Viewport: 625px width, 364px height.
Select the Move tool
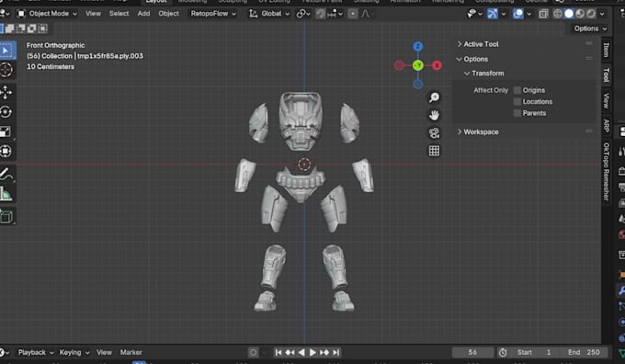click(x=6, y=93)
